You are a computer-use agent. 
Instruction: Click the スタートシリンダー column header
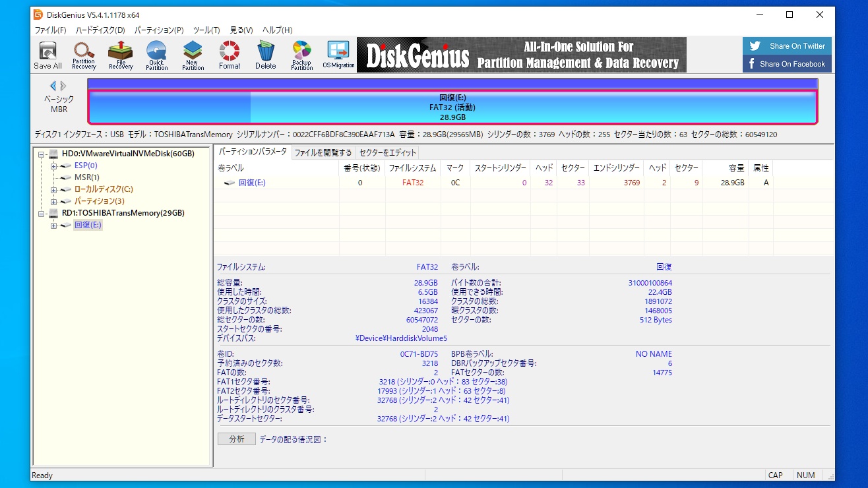coord(501,168)
